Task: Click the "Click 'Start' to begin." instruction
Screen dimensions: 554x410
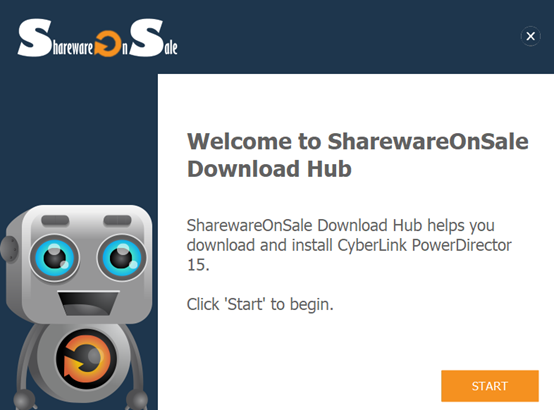Action: 260,304
